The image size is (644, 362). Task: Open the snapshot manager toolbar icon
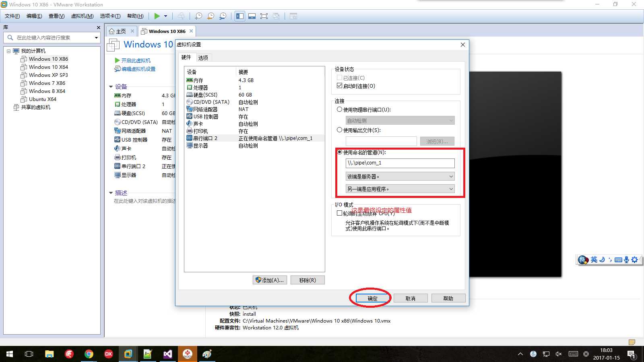point(223,16)
